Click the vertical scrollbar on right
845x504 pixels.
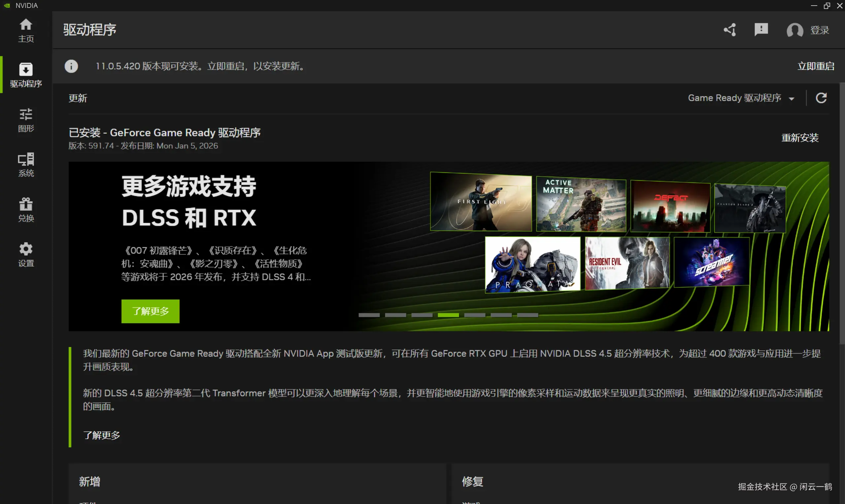coord(842,214)
